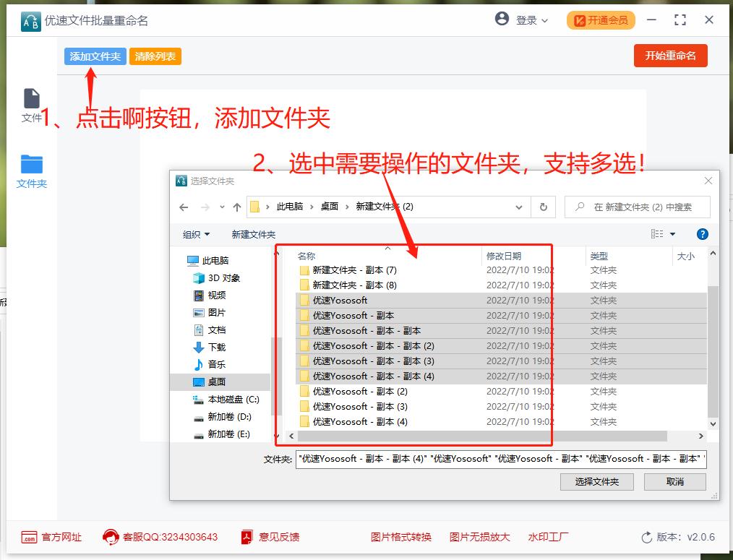Select folder 优速Yososoft - 副本 - 副本 (2)
This screenshot has height=560, width=733.
pyautogui.click(x=501, y=346)
